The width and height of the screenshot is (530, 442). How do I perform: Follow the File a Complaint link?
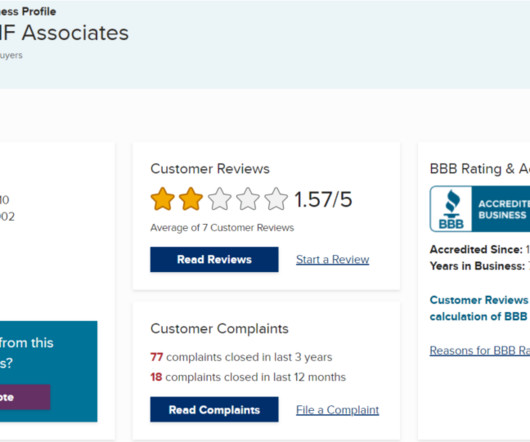(337, 410)
